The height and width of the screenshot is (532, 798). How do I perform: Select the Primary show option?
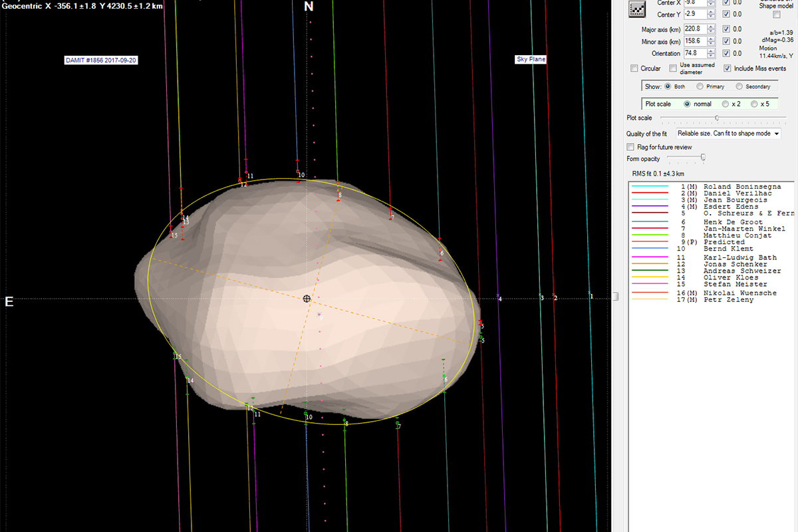[x=700, y=86]
